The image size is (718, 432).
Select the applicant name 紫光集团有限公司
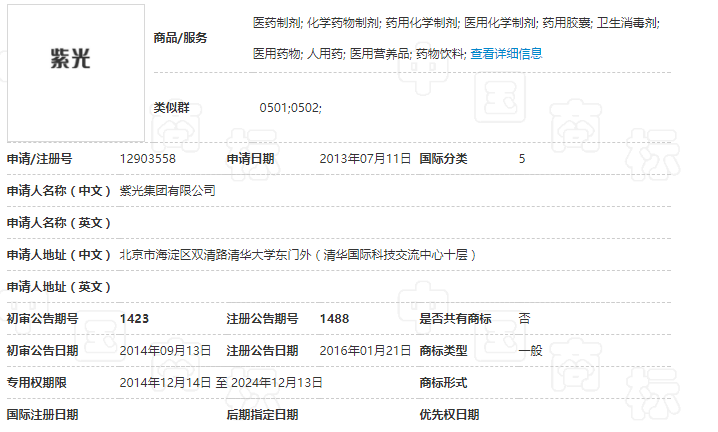pos(167,190)
